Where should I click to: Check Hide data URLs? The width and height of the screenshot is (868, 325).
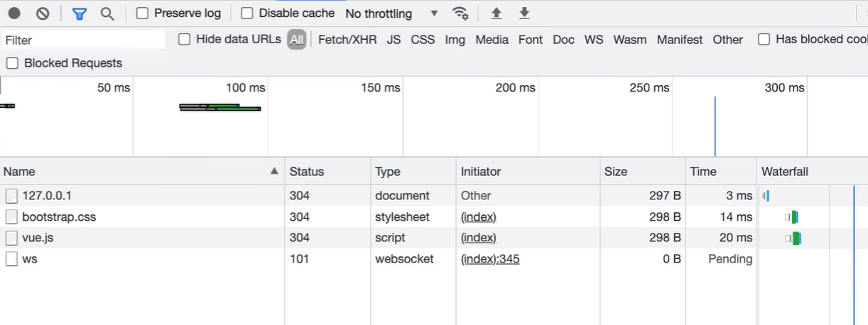184,40
